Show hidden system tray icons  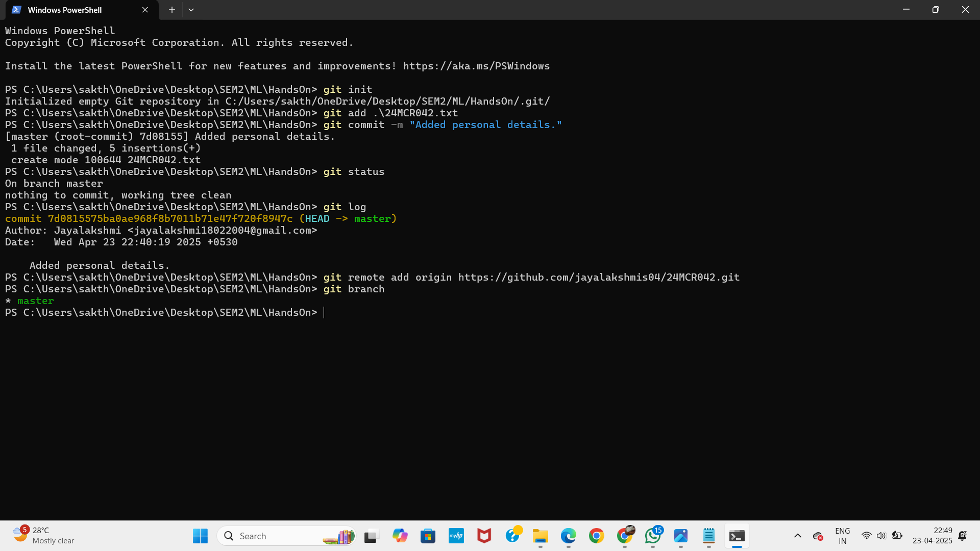pyautogui.click(x=797, y=536)
